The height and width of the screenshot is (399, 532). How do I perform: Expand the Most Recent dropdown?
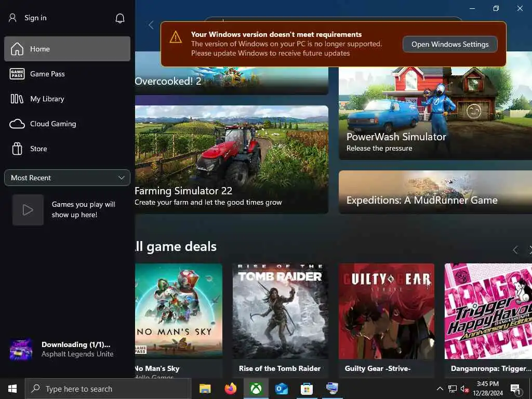pyautogui.click(x=67, y=178)
